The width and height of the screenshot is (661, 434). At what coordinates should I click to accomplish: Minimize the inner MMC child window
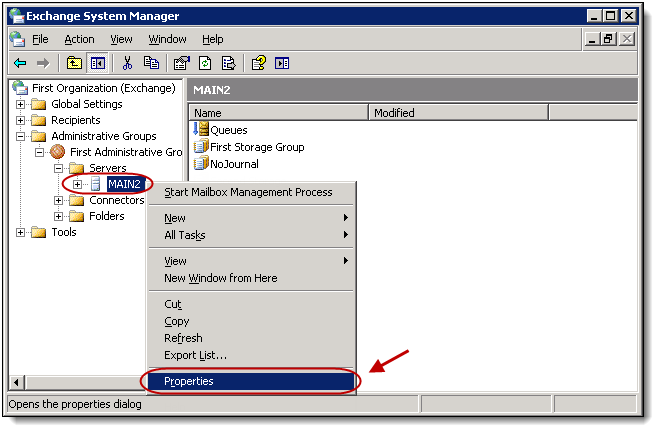[x=592, y=39]
